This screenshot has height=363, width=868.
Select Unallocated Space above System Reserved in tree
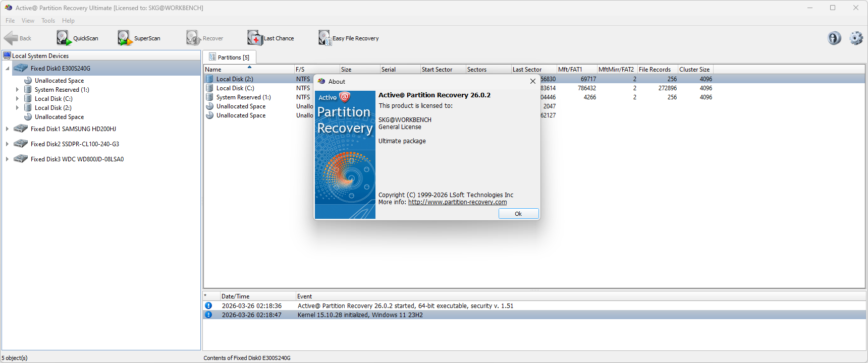pos(59,81)
